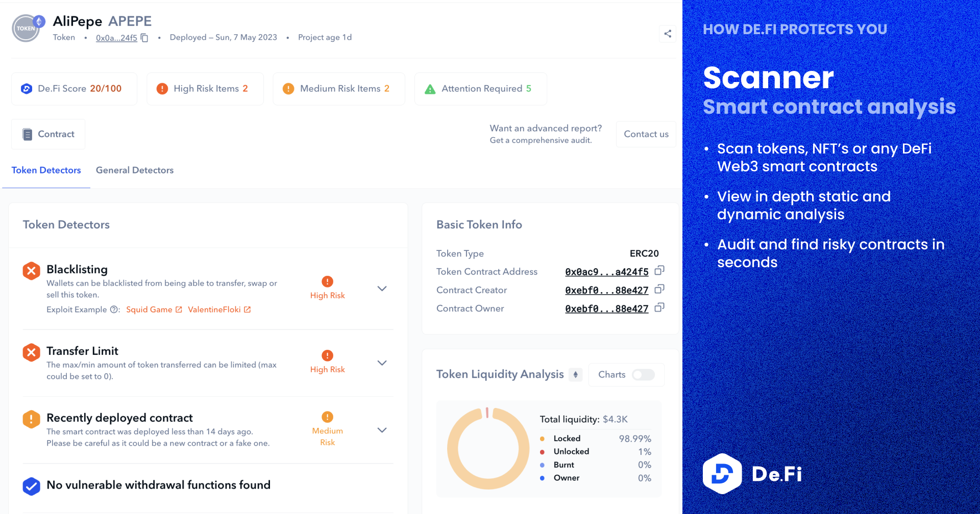The height and width of the screenshot is (514, 980).
Task: Switch to the General Detectors tab
Action: point(135,170)
